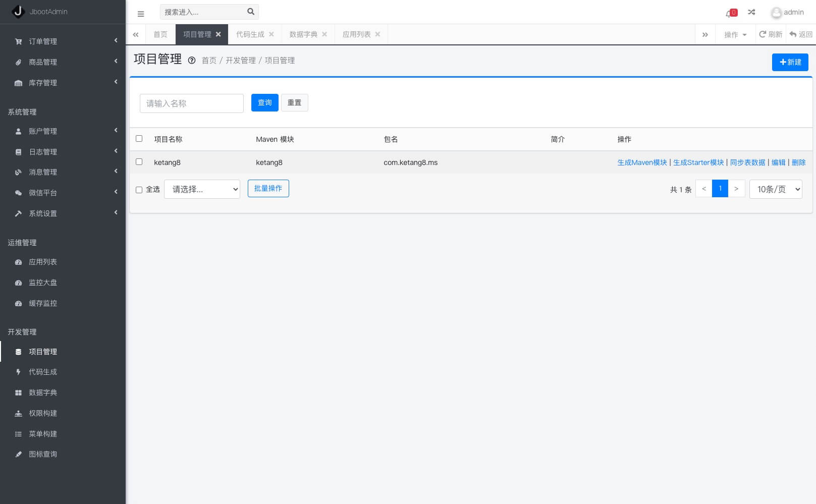This screenshot has height=504, width=816.
Task: Close the 代码生成 tab
Action: (271, 34)
